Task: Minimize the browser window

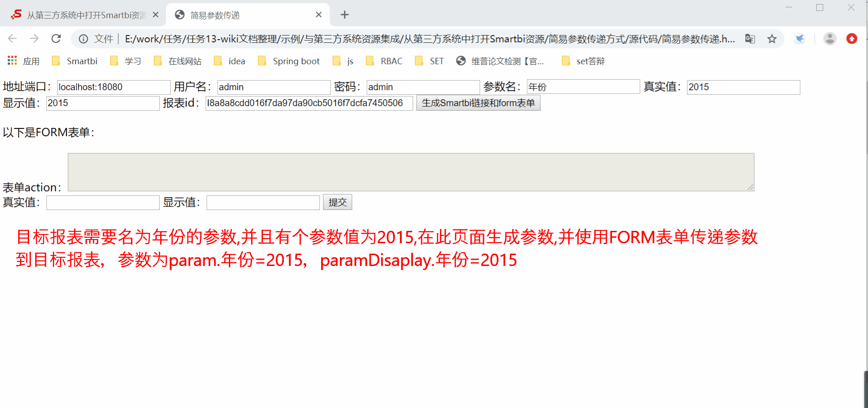Action: (x=789, y=7)
